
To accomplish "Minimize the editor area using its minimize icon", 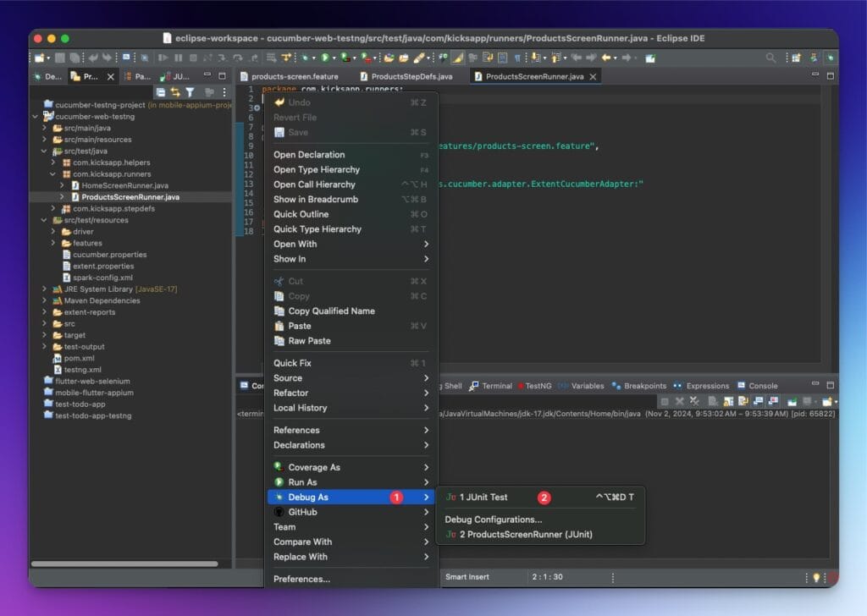I will [815, 75].
